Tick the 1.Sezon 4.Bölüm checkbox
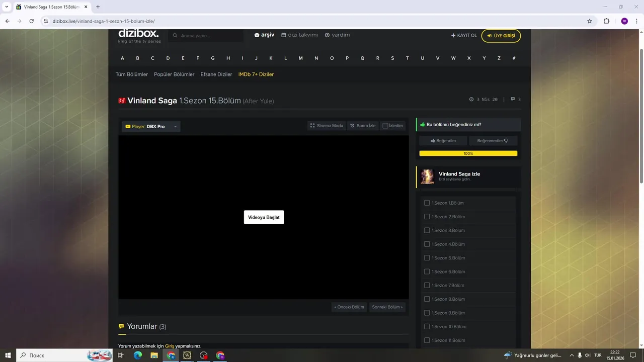The image size is (644, 362). pos(427,244)
